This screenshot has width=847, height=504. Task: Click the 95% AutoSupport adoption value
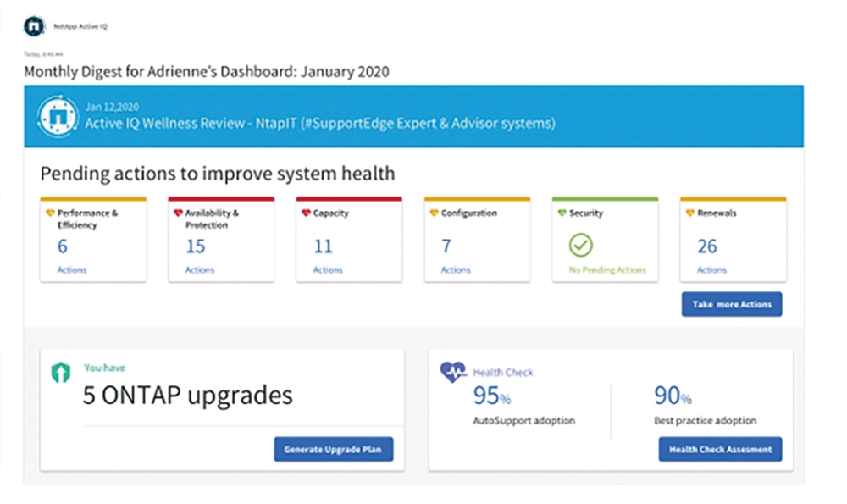[x=492, y=396]
